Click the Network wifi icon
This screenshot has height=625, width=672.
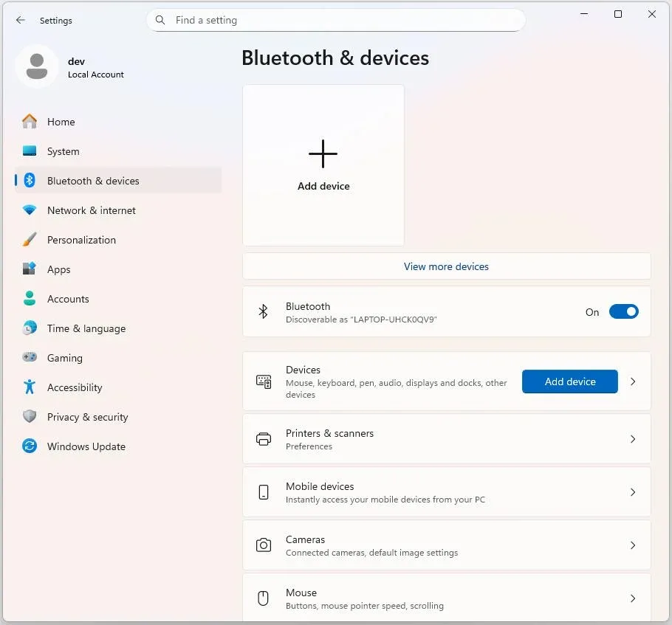[30, 210]
